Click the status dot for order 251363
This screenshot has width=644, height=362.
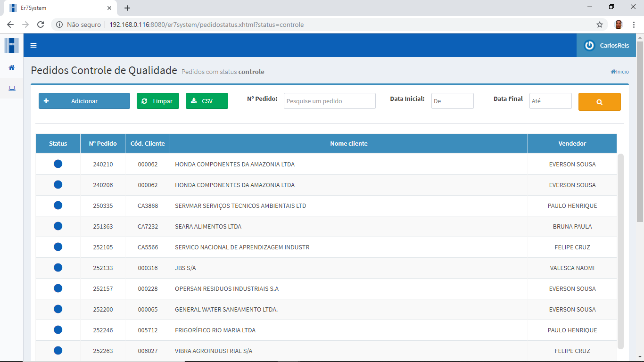coord(58,226)
